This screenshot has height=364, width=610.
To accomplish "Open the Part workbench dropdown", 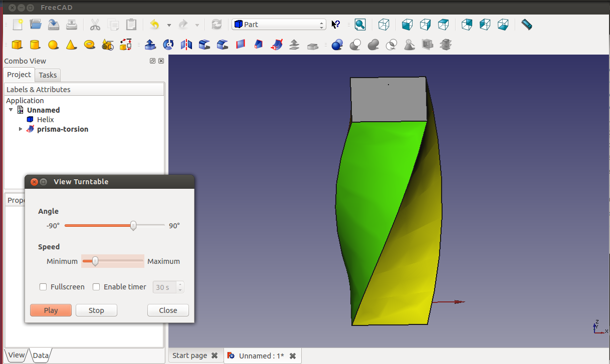I will [279, 25].
